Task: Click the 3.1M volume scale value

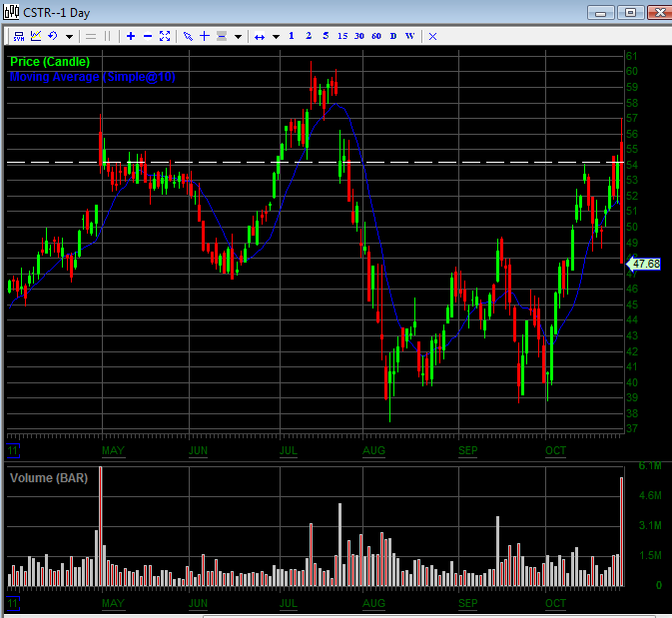Action: 650,525
